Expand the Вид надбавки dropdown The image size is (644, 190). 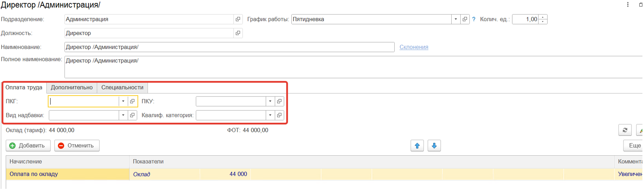(x=123, y=115)
